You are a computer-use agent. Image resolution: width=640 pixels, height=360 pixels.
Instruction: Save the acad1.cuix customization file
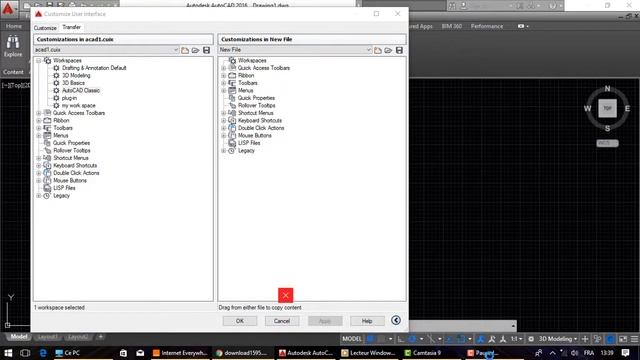point(207,50)
